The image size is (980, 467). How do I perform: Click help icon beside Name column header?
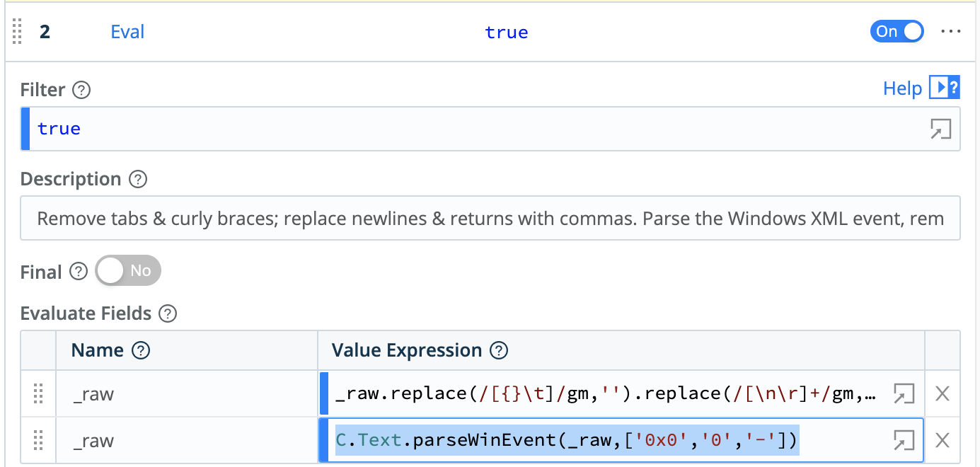pyautogui.click(x=142, y=350)
